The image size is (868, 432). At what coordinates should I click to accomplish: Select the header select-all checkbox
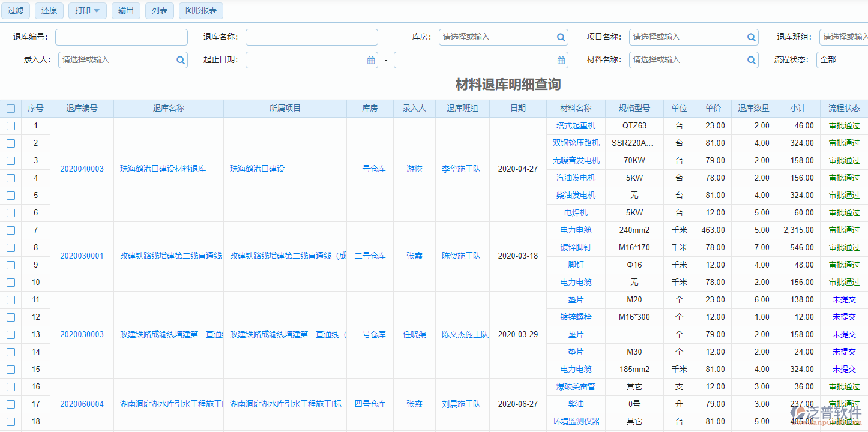10,108
